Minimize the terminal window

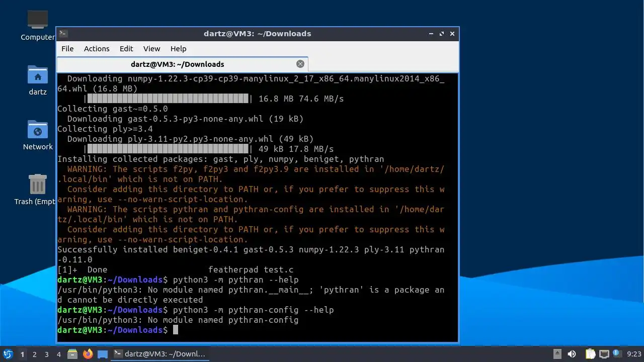coord(431,34)
